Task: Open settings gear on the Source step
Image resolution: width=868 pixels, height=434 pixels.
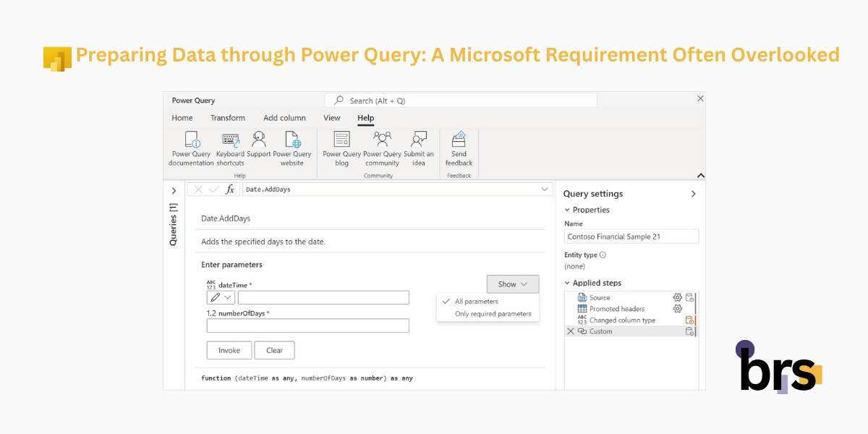Action: click(677, 297)
